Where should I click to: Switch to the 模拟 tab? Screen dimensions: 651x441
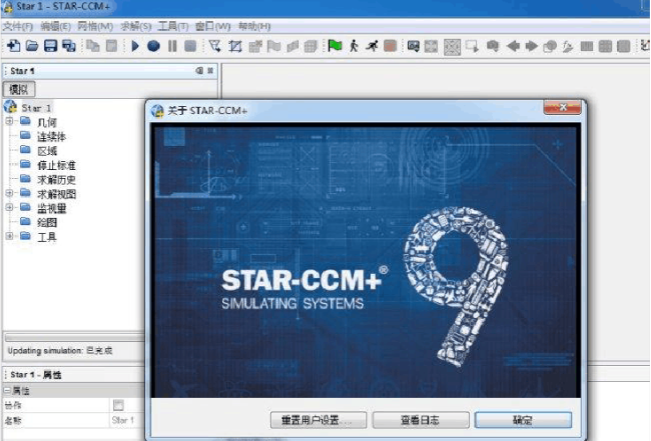(19, 89)
